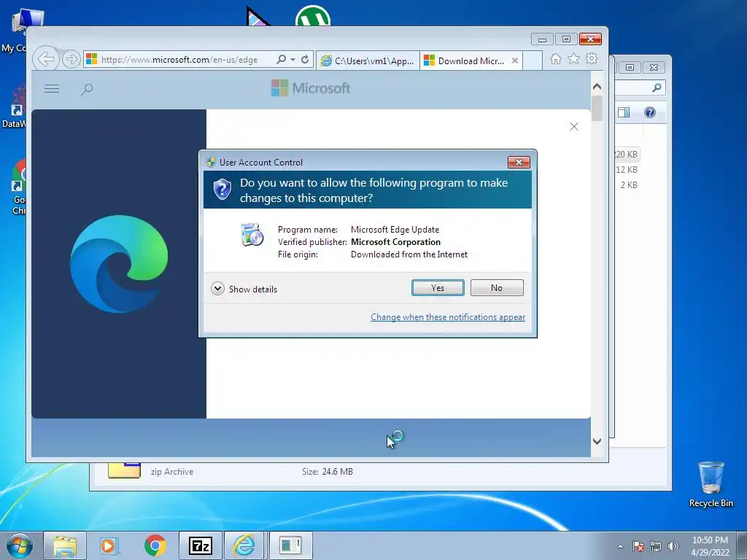Select the uTorrent desktop icon
This screenshot has height=560, width=747.
(x=312, y=16)
